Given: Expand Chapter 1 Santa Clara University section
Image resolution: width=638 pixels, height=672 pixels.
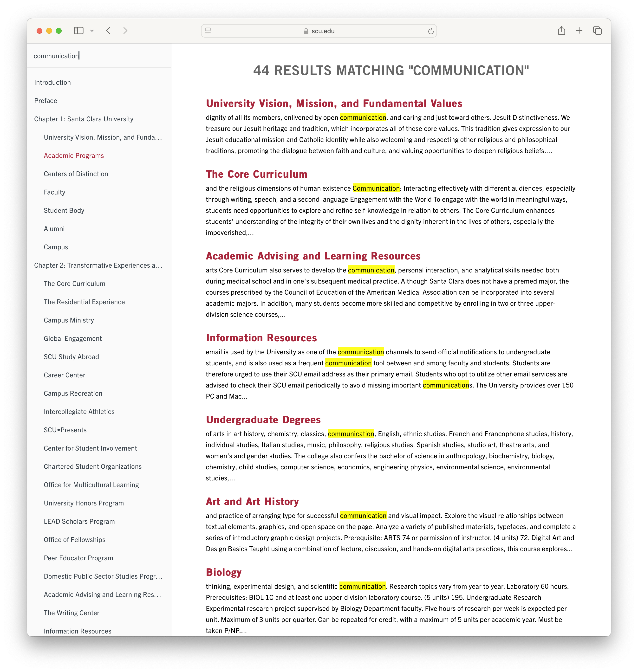Looking at the screenshot, I should coord(84,119).
